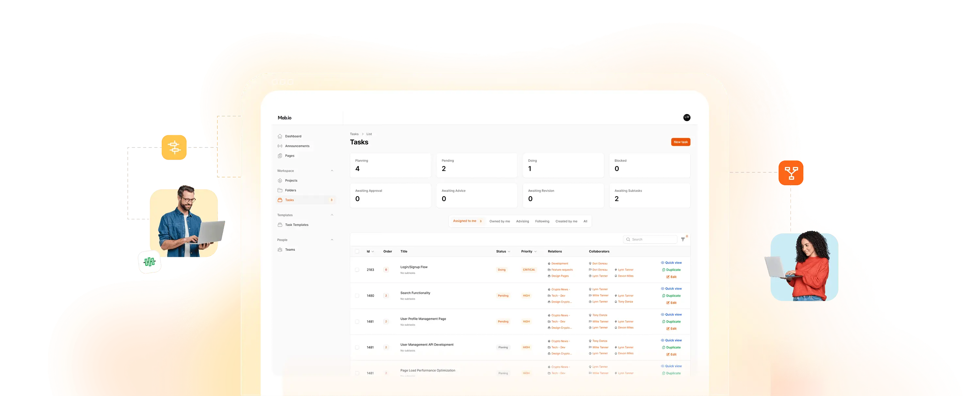Check the Search Functionality row checkbox
The height and width of the screenshot is (396, 980).
click(357, 296)
